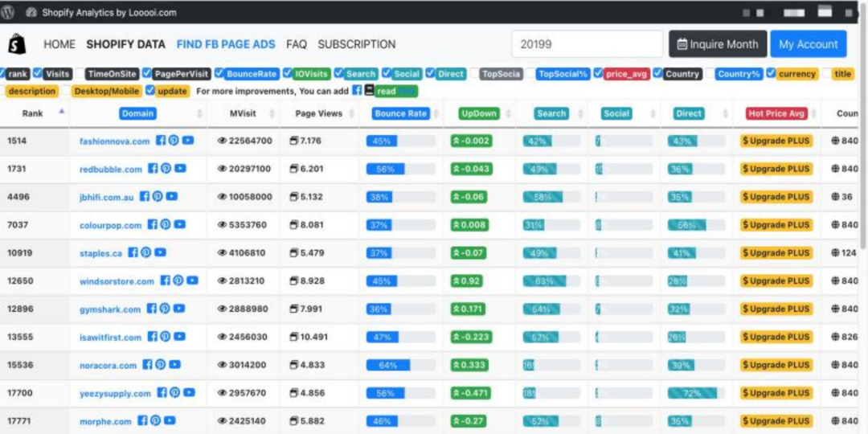Open Pinterest icon for morphe.com
The image size is (868, 434).
(x=156, y=420)
